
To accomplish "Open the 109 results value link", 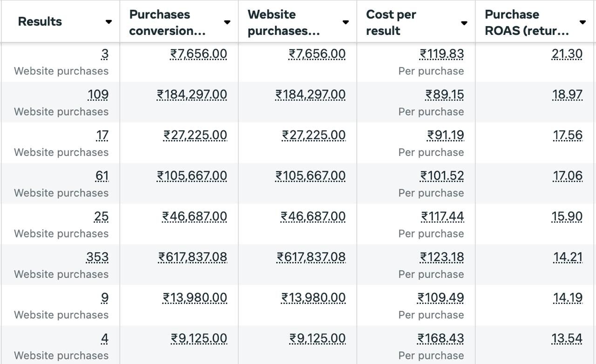I will click(98, 94).
